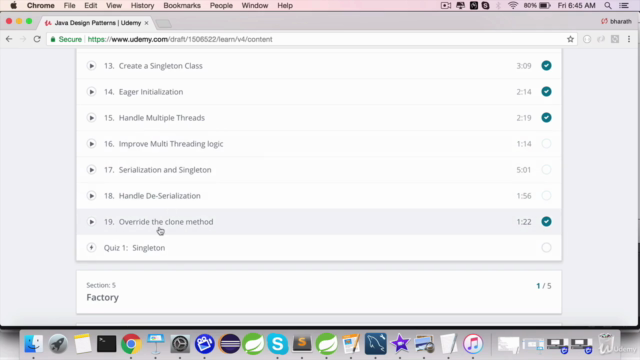Open the Apple menu
This screenshot has width=640, height=360.
click(13, 6)
